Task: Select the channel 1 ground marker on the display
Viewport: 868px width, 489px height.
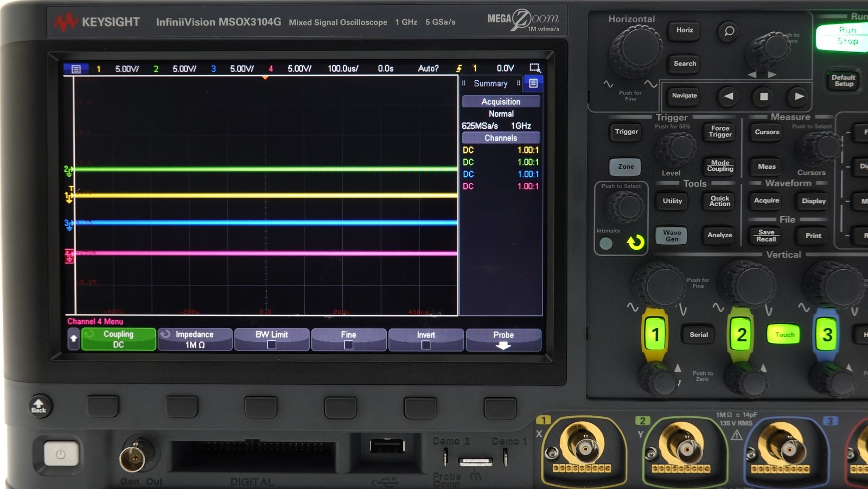Action: pos(69,196)
